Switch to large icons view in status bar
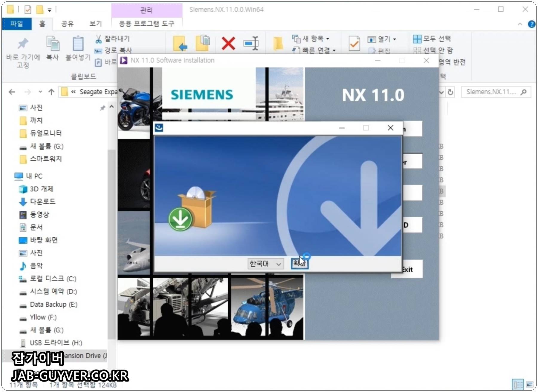This screenshot has height=392, width=538. point(530,384)
